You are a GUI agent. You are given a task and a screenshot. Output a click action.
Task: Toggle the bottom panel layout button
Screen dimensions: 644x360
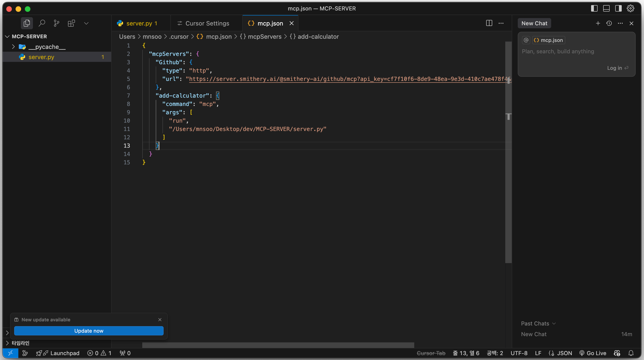coord(606,8)
